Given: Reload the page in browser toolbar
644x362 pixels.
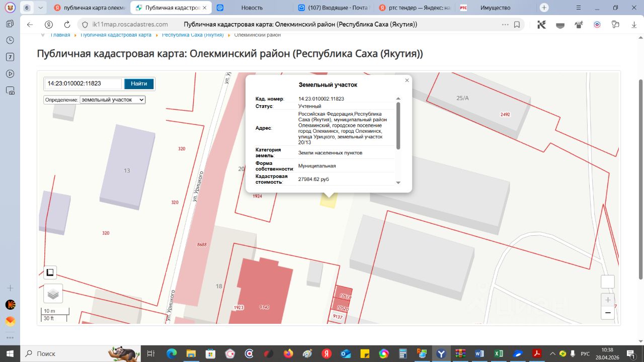Looking at the screenshot, I should (x=67, y=25).
